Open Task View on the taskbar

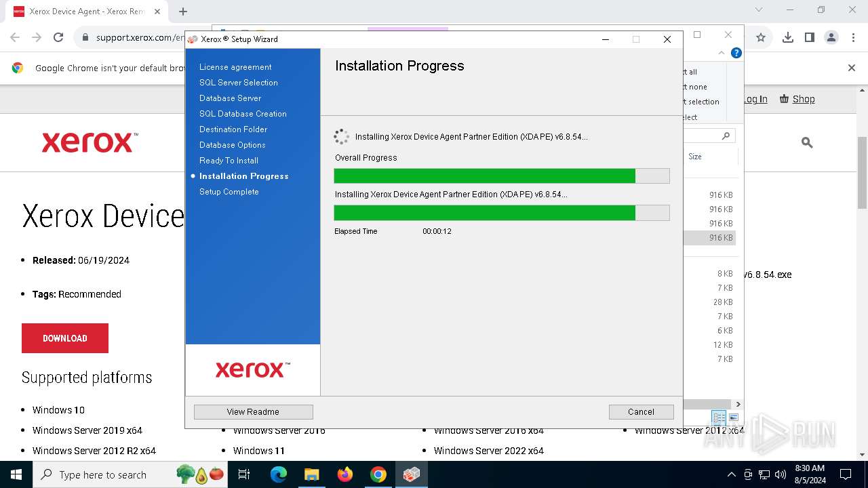(244, 474)
